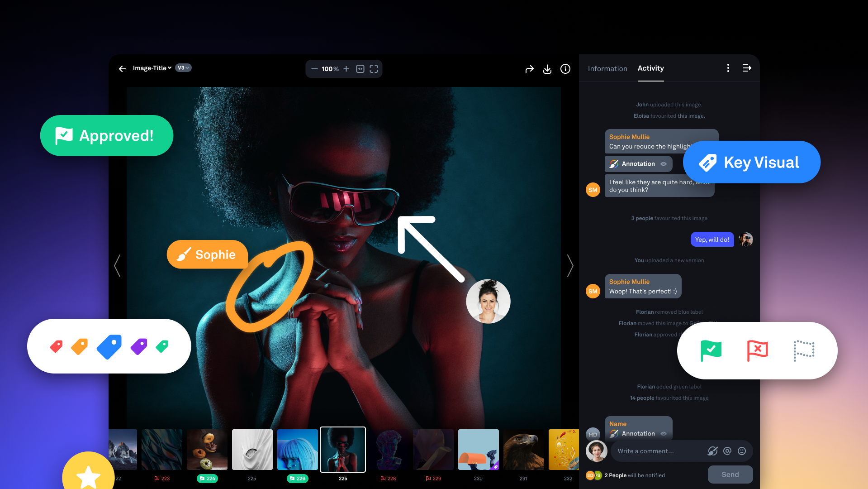Click the fullscreen fit icon near zoom controls

click(x=374, y=69)
